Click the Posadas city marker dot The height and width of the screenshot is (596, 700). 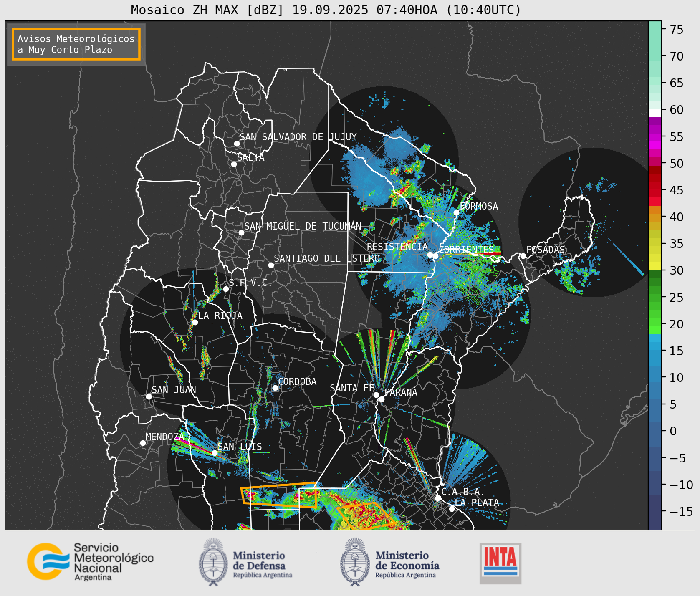coord(523,256)
